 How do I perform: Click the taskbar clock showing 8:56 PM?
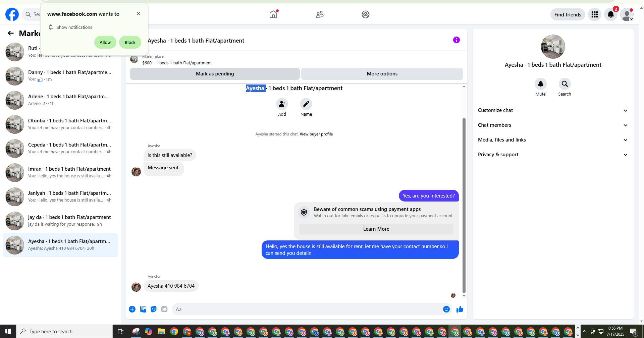click(615, 331)
